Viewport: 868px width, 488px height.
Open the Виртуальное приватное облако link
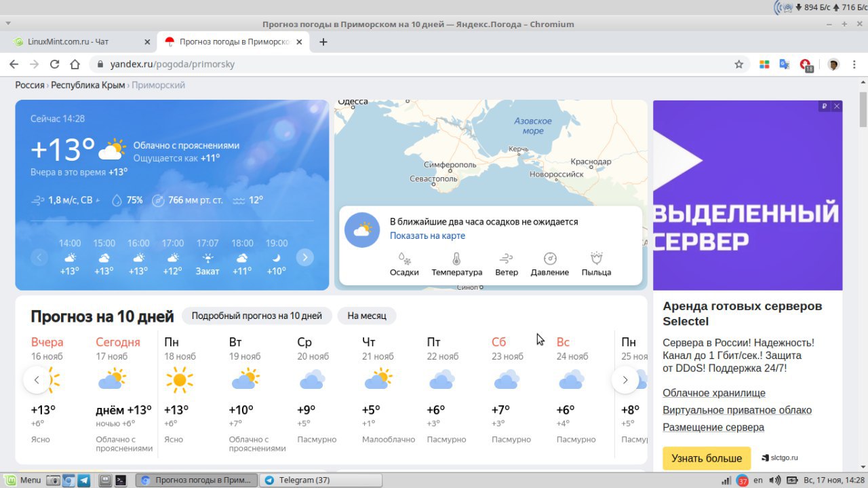pyautogui.click(x=737, y=410)
